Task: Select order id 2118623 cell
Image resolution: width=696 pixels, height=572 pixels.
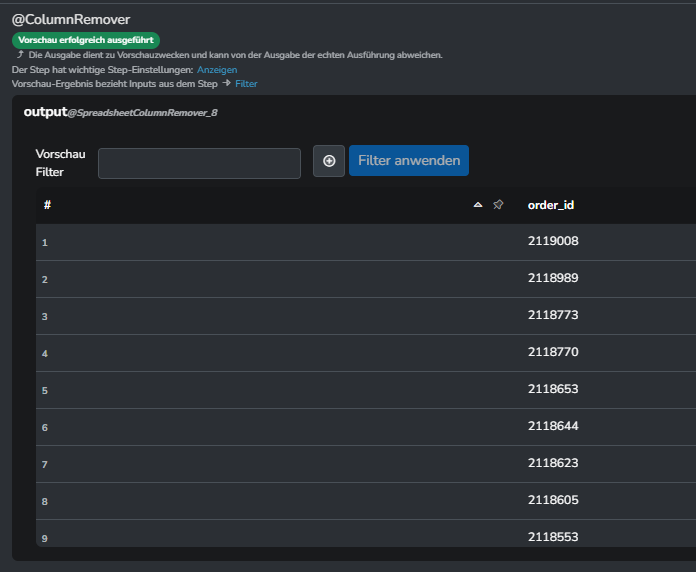Action: (553, 463)
